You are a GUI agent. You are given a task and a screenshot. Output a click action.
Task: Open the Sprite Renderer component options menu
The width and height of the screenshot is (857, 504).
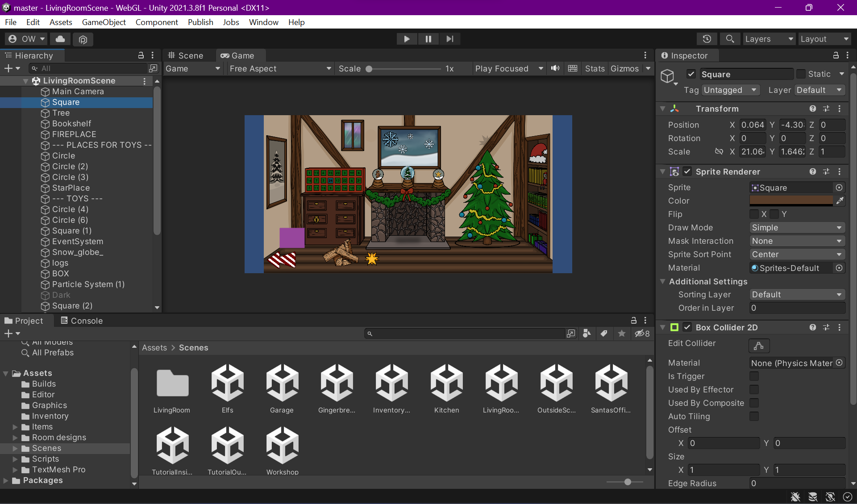tap(840, 171)
